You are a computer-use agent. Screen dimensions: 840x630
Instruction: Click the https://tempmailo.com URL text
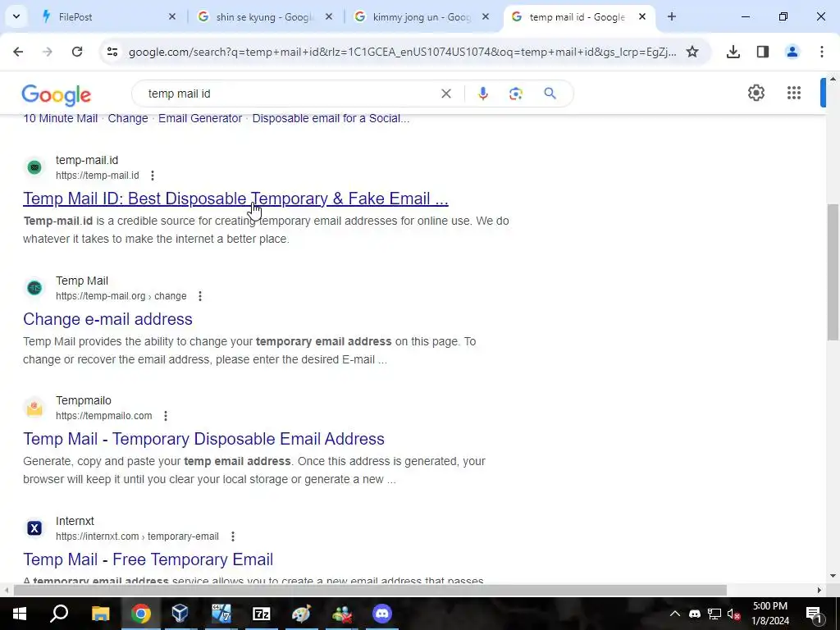[x=104, y=416]
